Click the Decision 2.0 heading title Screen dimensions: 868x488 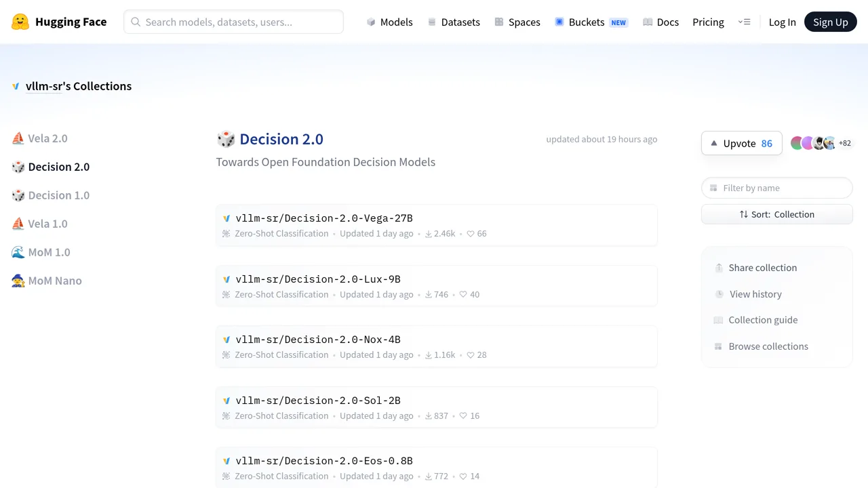281,139
